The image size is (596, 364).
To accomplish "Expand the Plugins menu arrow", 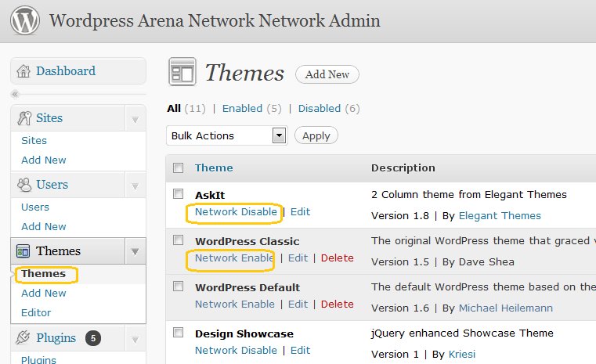I will click(x=135, y=340).
